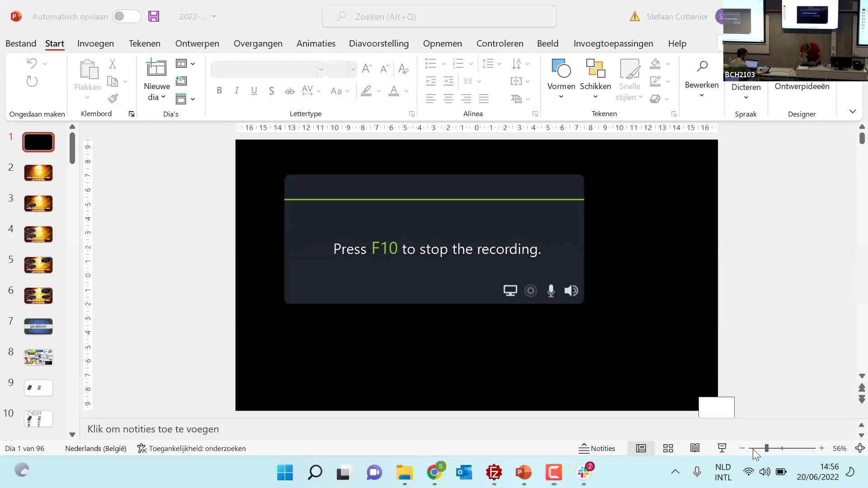Open slide sorter view icon
The width and height of the screenshot is (868, 488).
click(x=668, y=448)
